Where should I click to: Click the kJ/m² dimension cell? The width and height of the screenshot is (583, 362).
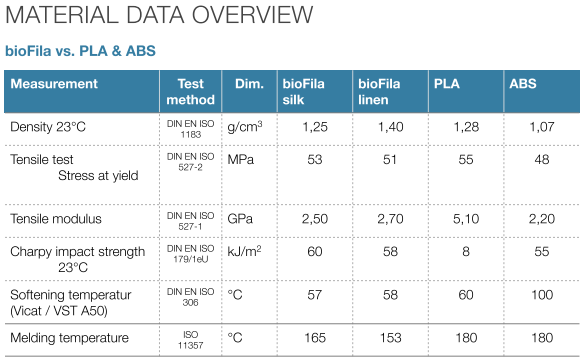tap(244, 252)
